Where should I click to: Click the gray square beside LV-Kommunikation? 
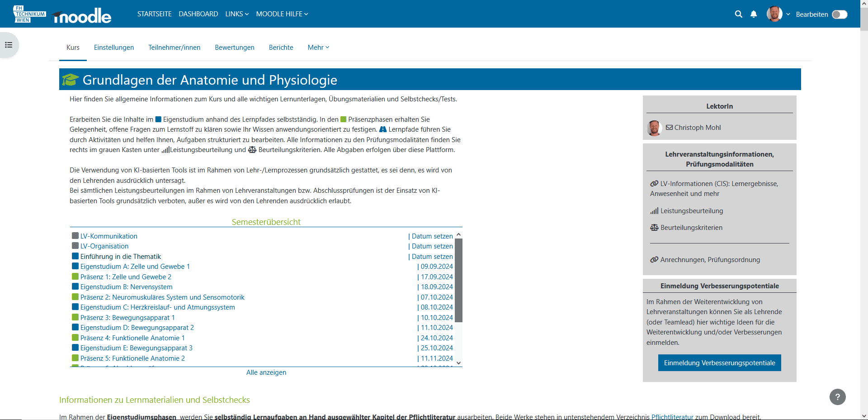pos(75,236)
